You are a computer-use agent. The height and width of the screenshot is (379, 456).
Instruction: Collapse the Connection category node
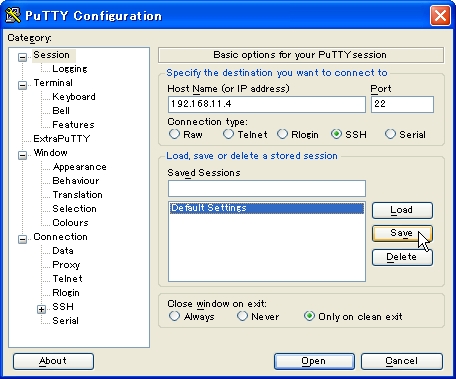coord(22,239)
